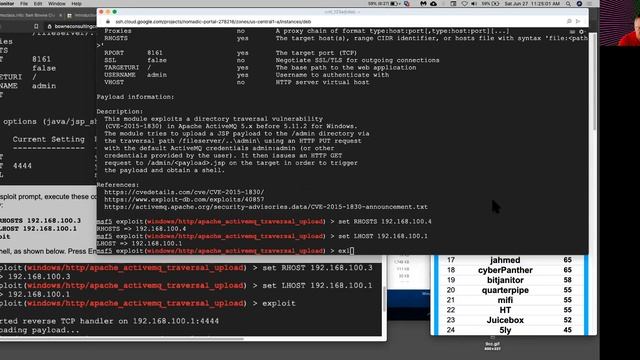The height and width of the screenshot is (360, 640).
Task: Click the cloud upload icon in menu bar
Action: (433, 4)
